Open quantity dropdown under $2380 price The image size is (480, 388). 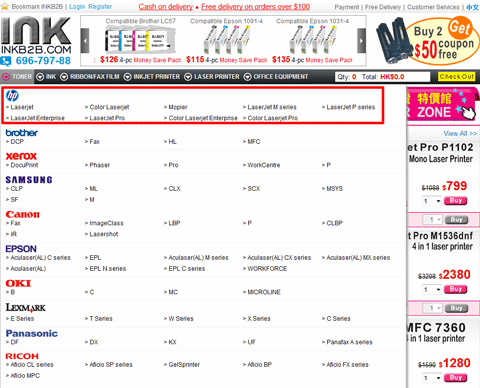[x=432, y=290]
